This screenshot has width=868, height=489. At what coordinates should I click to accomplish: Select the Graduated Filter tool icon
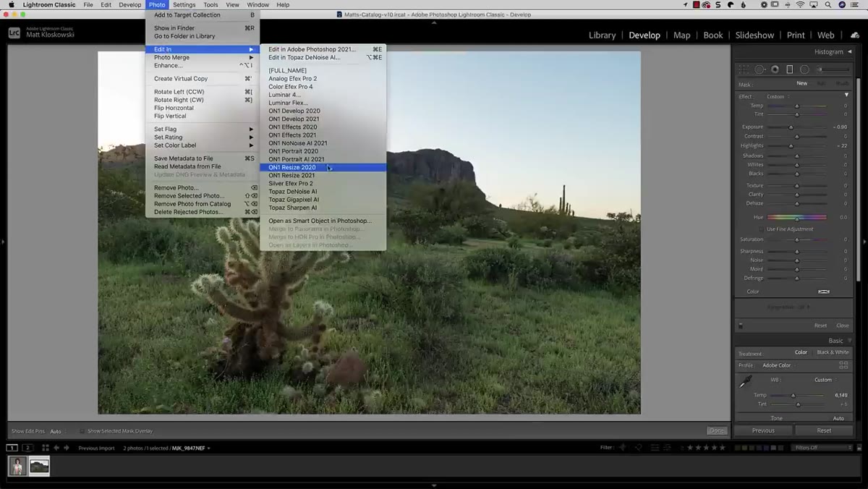coord(789,69)
